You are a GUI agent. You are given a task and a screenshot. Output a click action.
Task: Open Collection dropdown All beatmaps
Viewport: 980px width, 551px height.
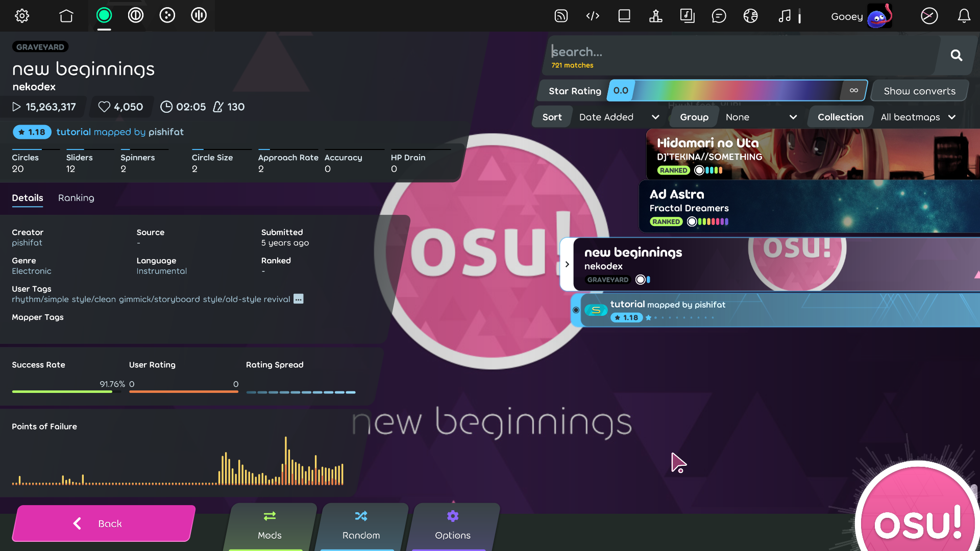click(x=918, y=117)
